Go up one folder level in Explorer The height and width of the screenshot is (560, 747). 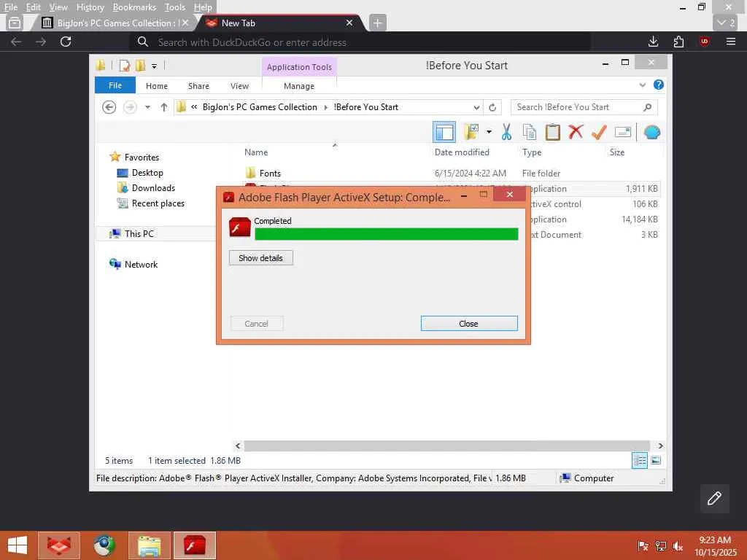click(164, 107)
